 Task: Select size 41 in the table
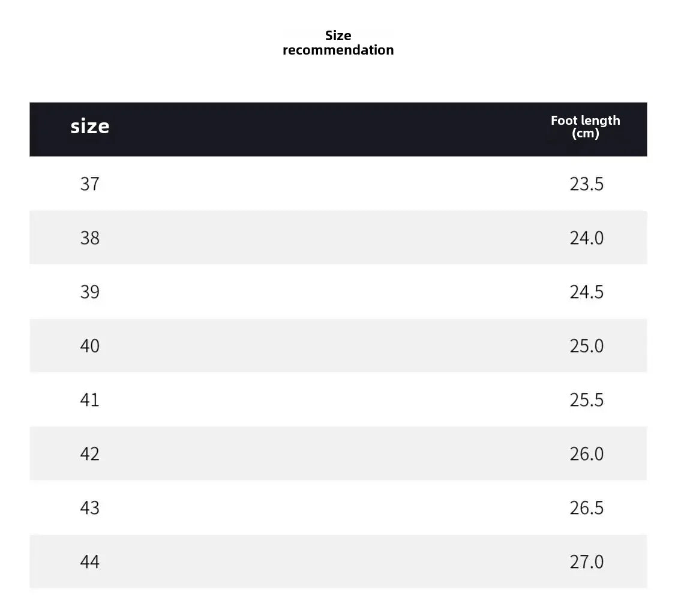tap(89, 399)
